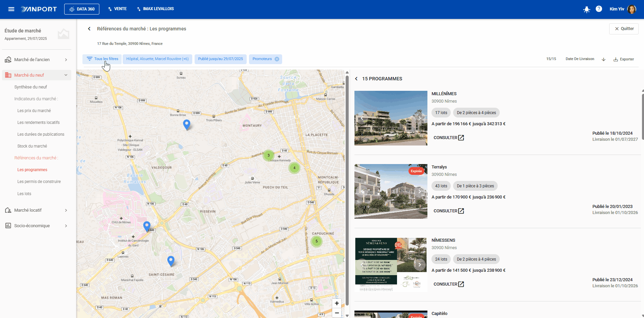644x318 pixels.
Task: Open Tous les filtres
Action: pyautogui.click(x=102, y=59)
